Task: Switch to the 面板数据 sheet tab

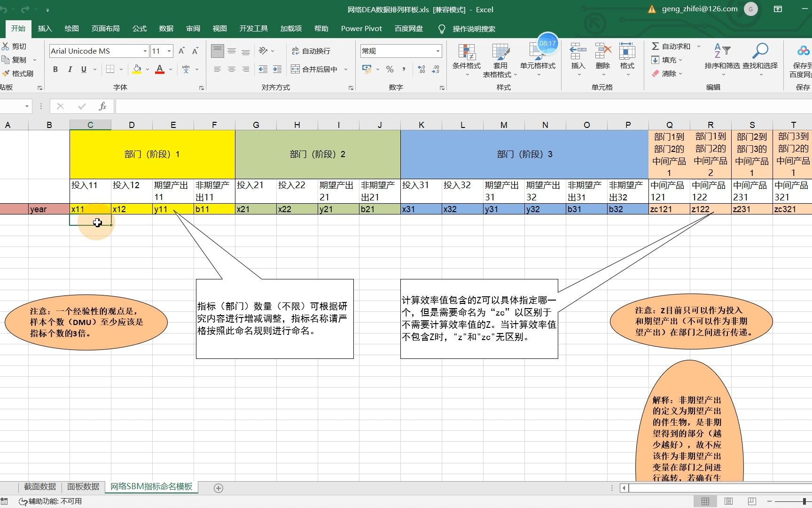Action: pos(83,486)
